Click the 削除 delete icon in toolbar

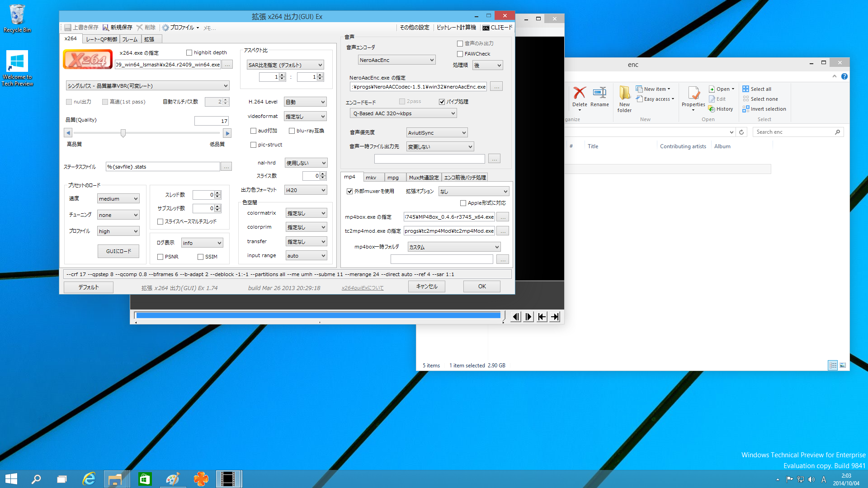[140, 28]
